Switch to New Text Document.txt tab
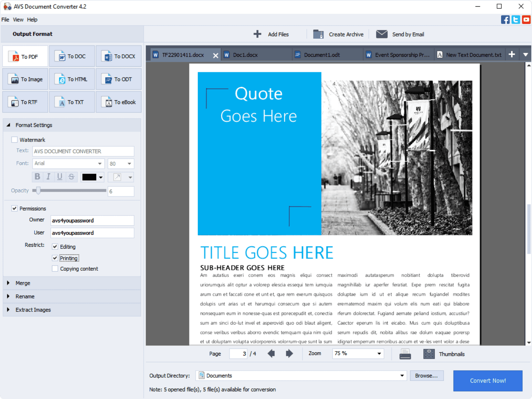 pos(469,55)
